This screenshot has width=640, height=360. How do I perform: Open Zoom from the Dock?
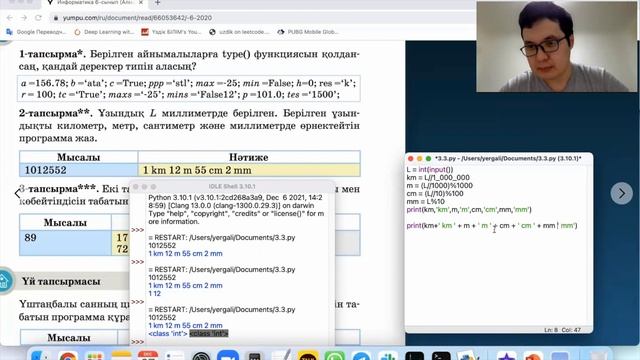coord(228,356)
